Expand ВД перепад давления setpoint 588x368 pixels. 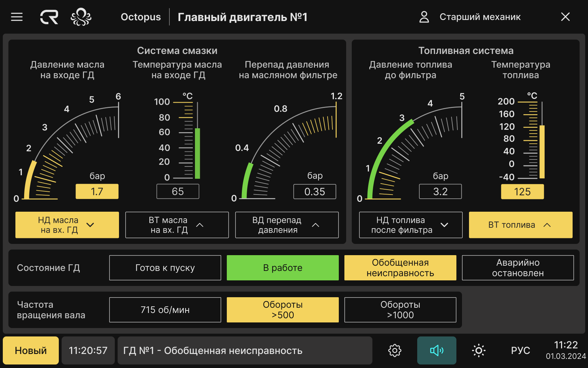[287, 225]
